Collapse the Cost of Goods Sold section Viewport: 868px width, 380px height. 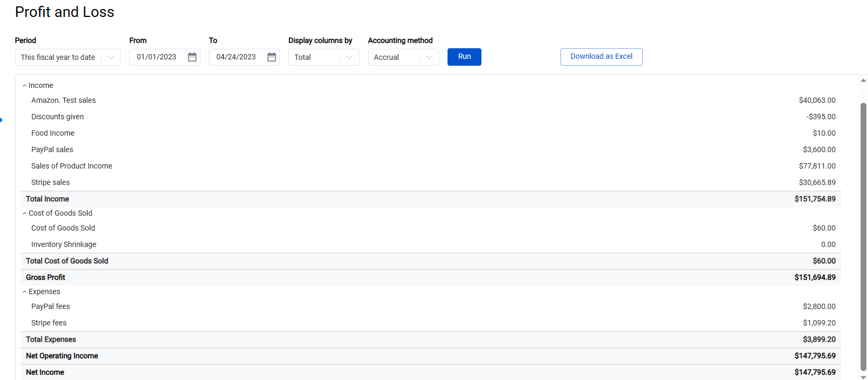[24, 214]
